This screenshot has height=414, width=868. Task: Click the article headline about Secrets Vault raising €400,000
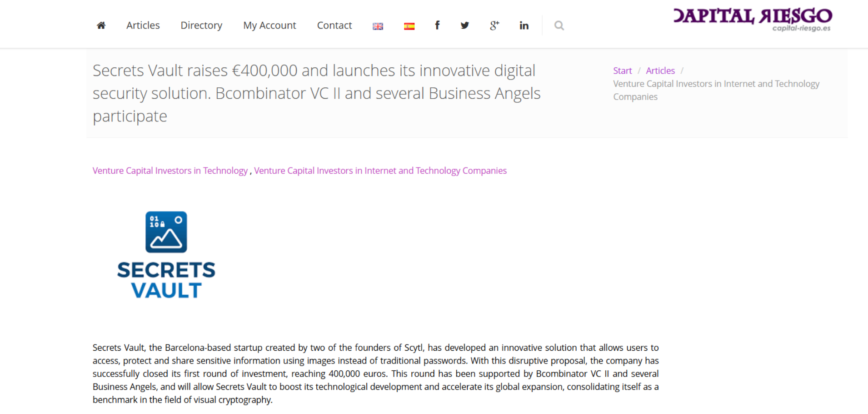coord(317,93)
